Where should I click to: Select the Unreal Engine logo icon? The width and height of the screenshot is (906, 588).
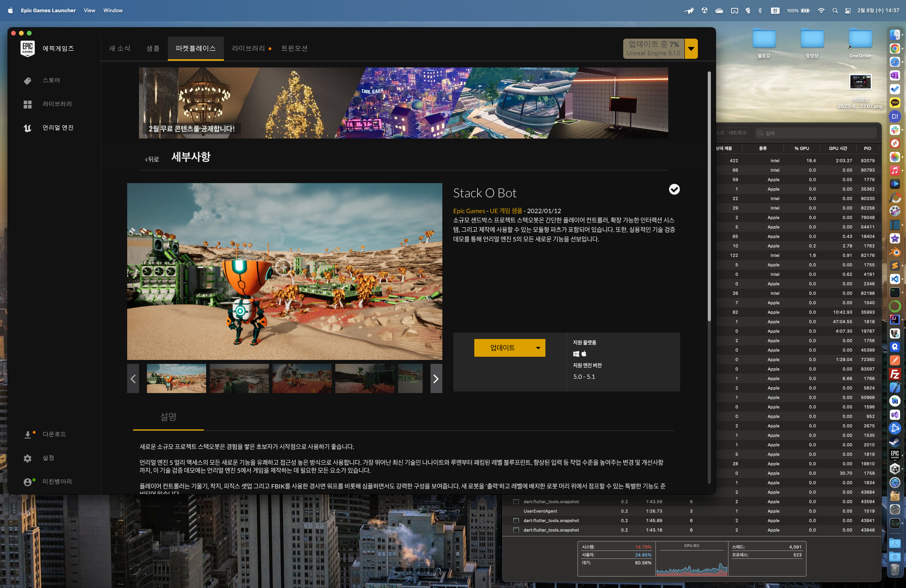coord(27,128)
